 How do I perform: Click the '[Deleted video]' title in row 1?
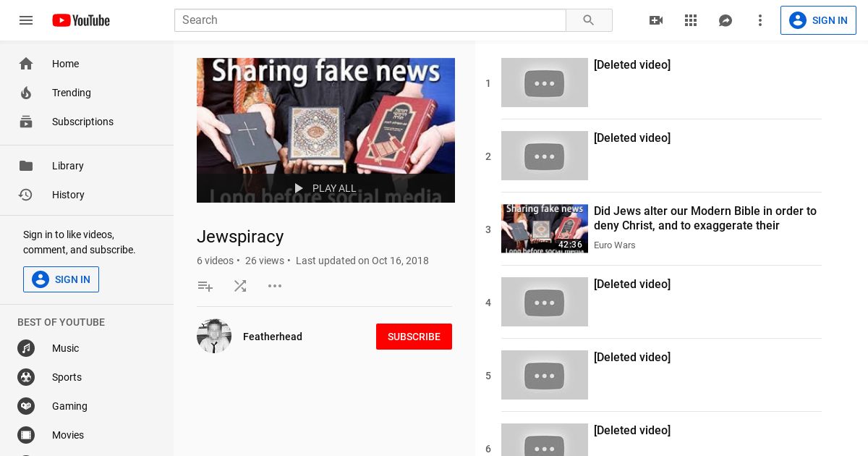point(632,65)
